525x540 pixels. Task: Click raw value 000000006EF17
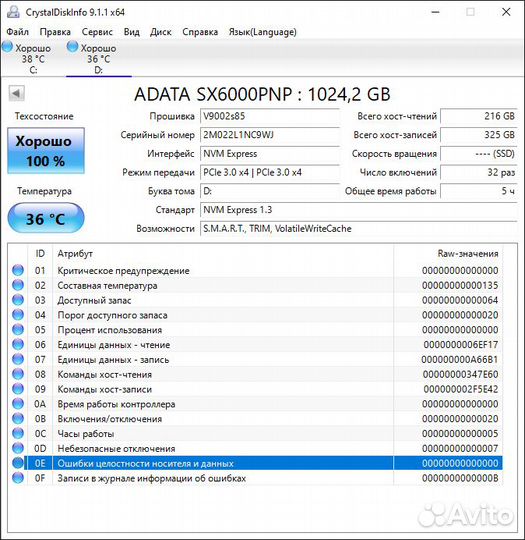(461, 344)
